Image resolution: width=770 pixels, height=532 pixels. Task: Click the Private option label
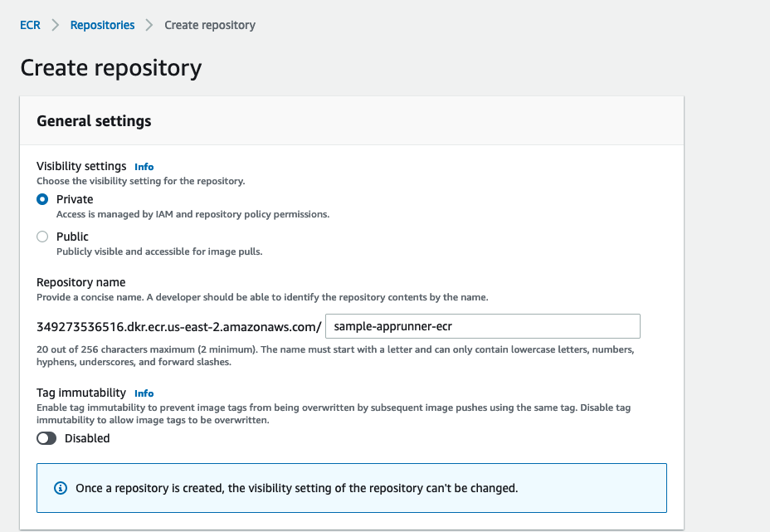pyautogui.click(x=75, y=199)
